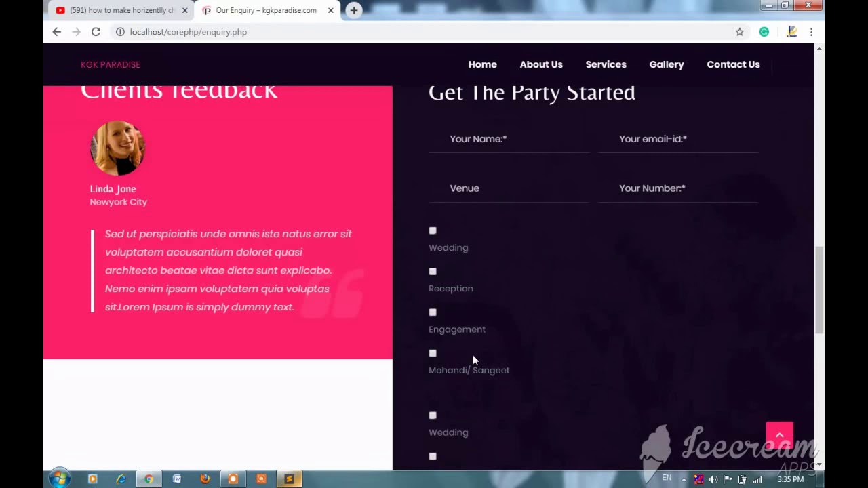Focus the Venue field
This screenshot has height=488, width=868.
[x=509, y=188]
